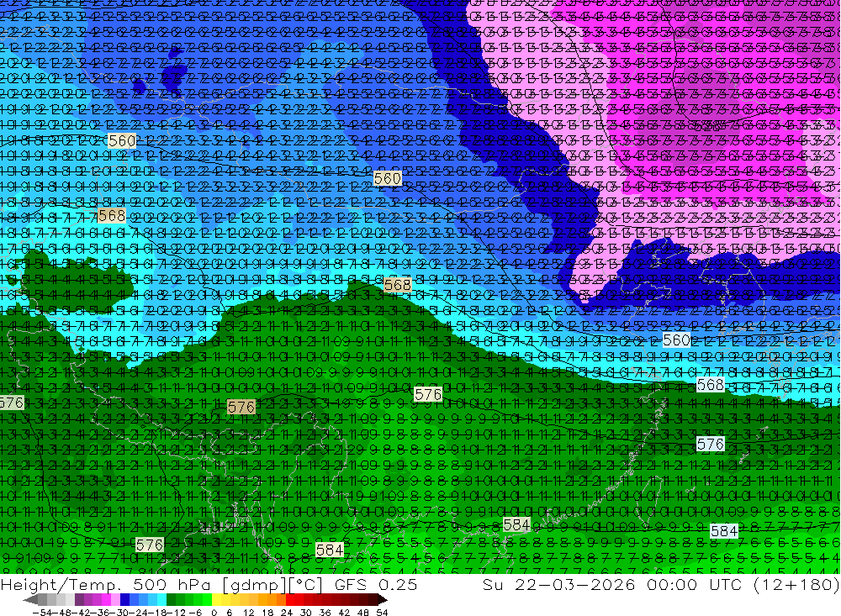Select the bright red swatch above 24
Screen dimensions: 841x616
[x=290, y=599]
